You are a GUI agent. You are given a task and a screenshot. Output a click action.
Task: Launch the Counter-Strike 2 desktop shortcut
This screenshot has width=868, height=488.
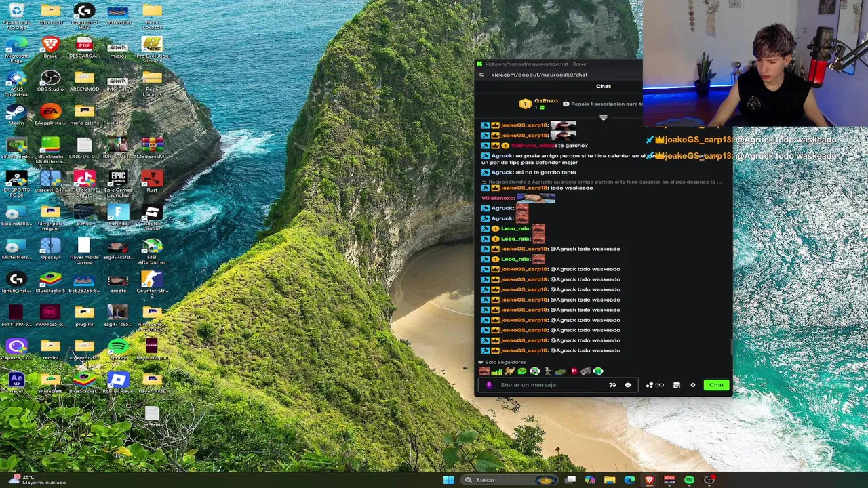[x=152, y=284]
